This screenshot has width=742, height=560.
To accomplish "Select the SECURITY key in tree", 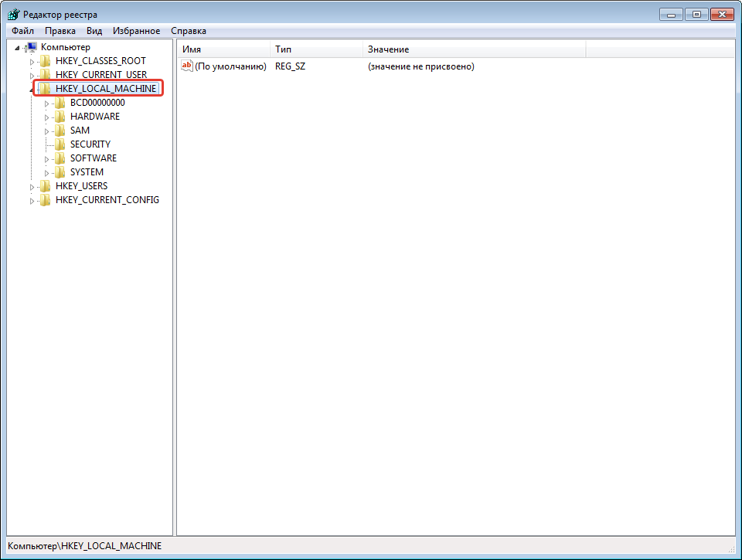I will (x=90, y=144).
